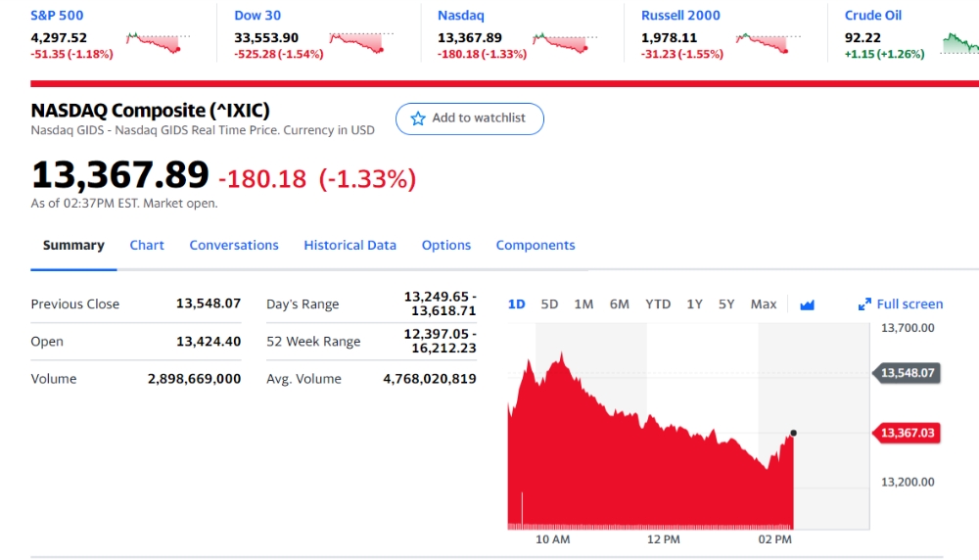Switch chart type with the area chart icon
This screenshot has height=560, width=979.
click(x=808, y=304)
